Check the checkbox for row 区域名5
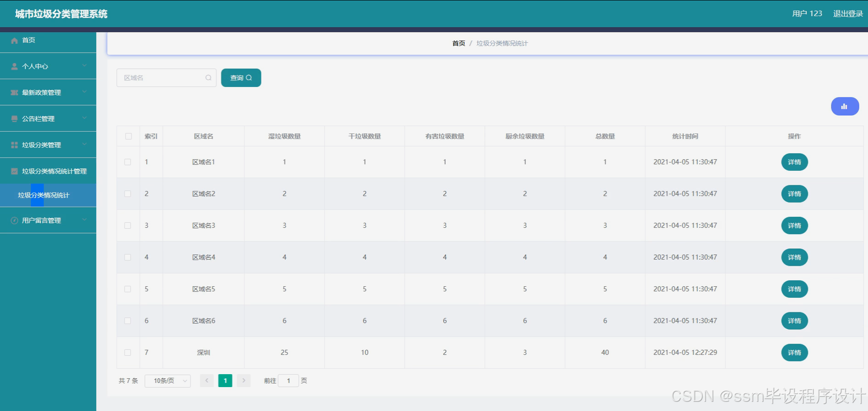 (x=128, y=289)
